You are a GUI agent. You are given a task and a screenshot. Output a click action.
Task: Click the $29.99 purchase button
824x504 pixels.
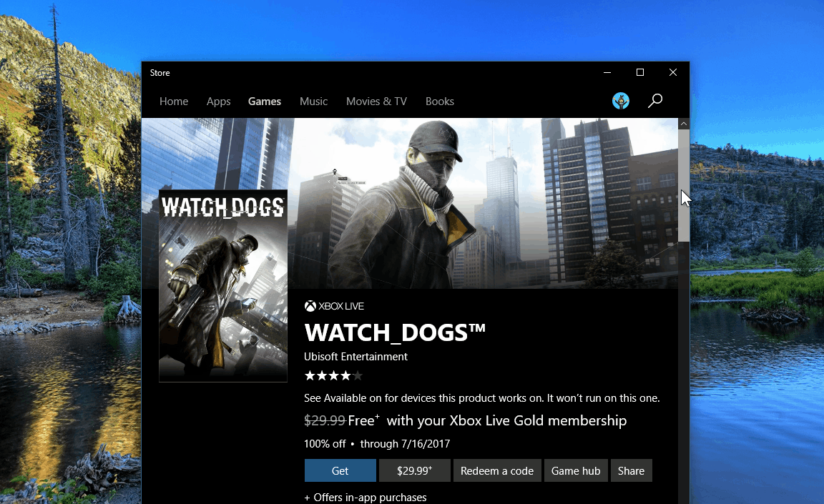pyautogui.click(x=415, y=470)
